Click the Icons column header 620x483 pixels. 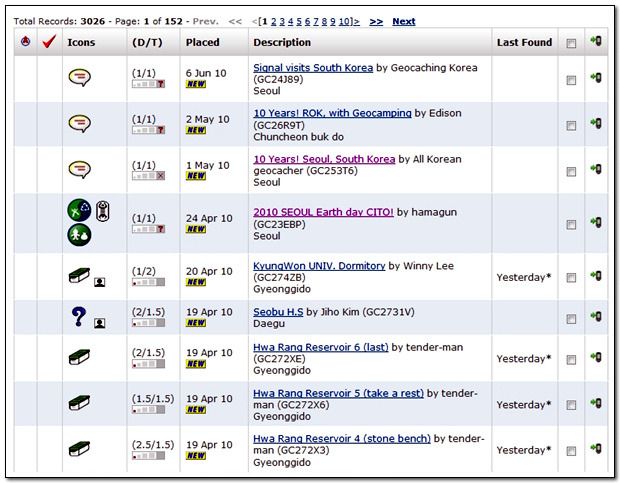(x=81, y=42)
